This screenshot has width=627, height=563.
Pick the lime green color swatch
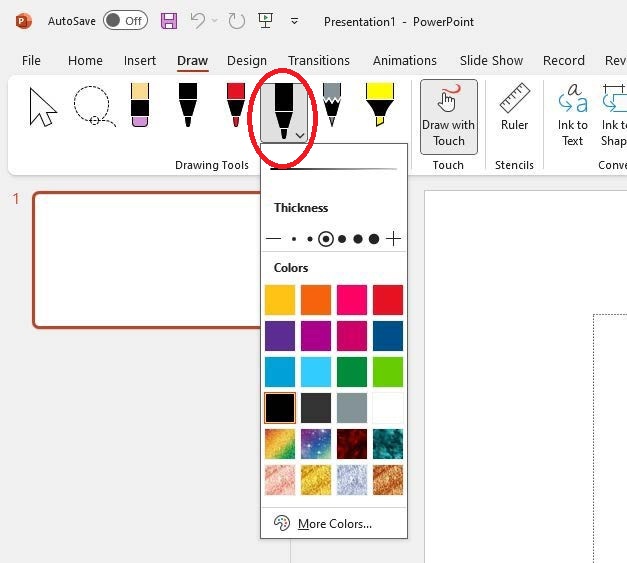click(388, 372)
